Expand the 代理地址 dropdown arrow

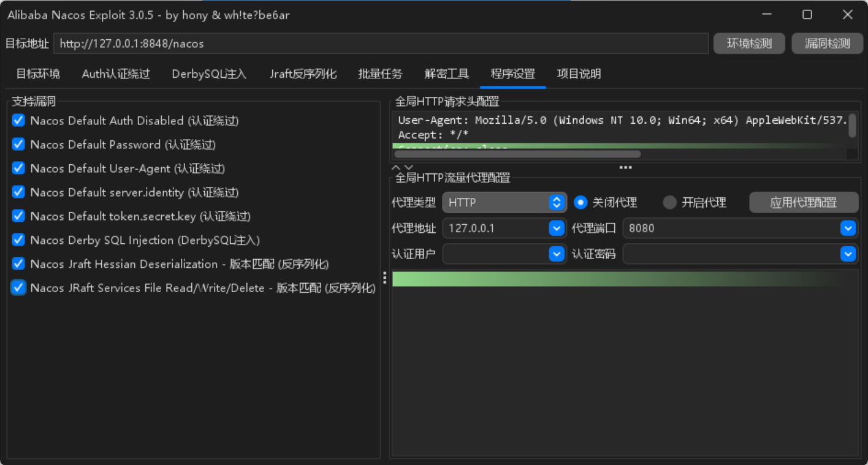click(557, 229)
